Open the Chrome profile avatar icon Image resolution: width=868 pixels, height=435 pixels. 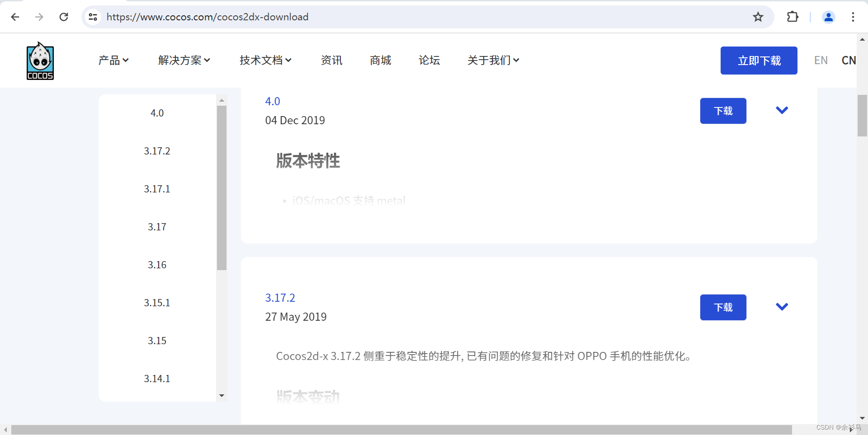(x=829, y=17)
